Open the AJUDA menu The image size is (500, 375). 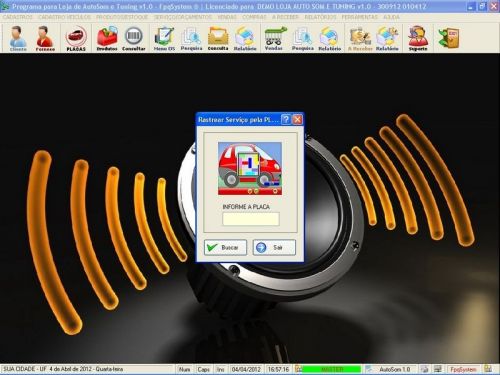coord(391,17)
